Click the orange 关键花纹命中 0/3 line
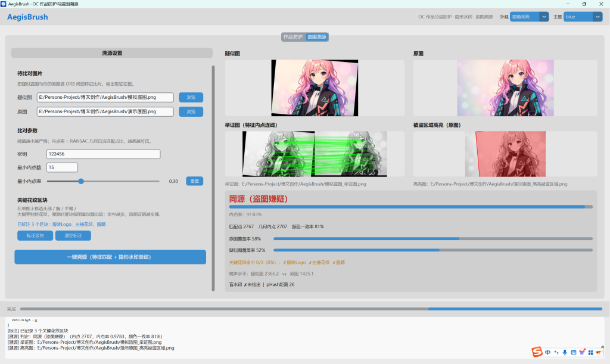 (x=287, y=263)
